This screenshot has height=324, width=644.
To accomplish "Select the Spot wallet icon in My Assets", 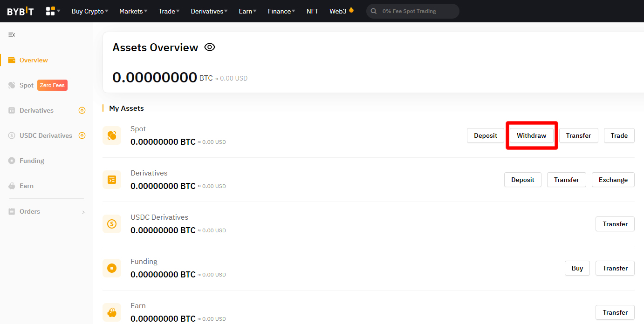I will pyautogui.click(x=112, y=135).
